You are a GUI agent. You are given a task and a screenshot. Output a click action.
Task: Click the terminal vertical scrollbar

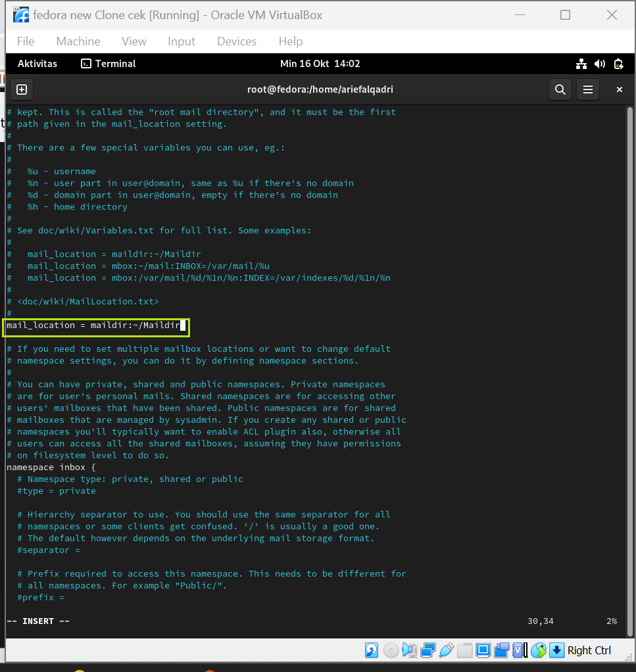click(629, 371)
